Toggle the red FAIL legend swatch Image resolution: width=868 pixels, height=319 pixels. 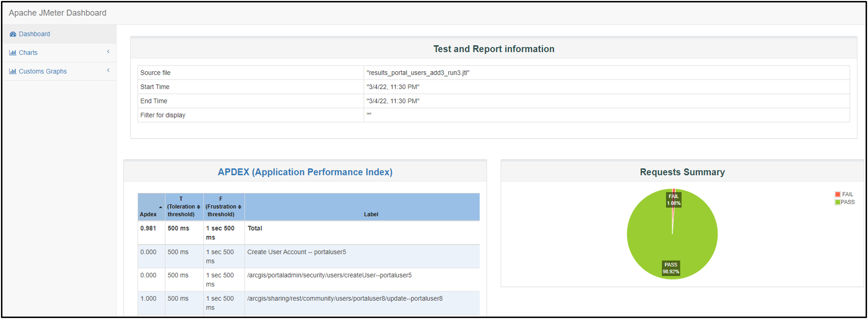[837, 194]
